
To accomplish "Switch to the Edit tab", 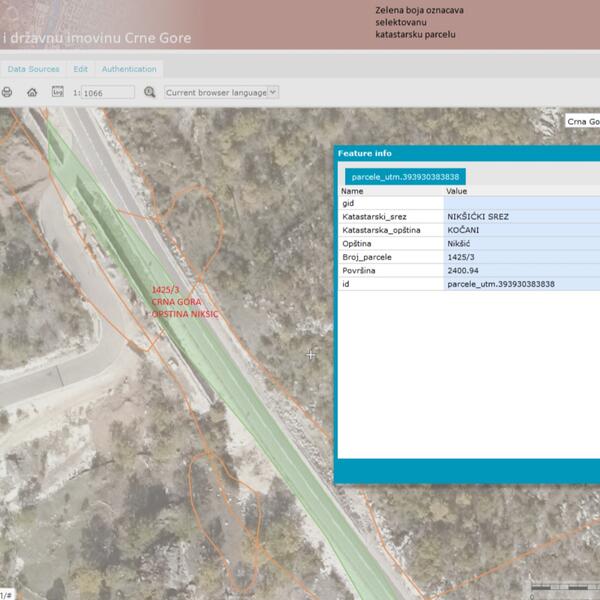I will point(80,69).
